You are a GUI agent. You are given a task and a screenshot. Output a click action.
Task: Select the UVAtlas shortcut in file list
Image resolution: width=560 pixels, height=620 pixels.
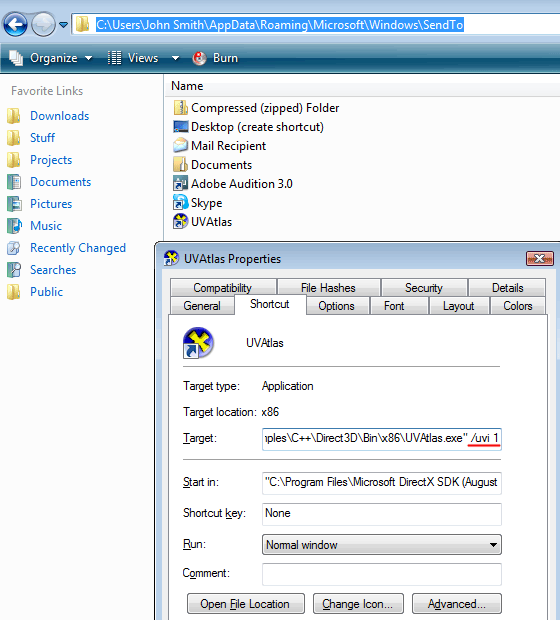tap(202, 221)
